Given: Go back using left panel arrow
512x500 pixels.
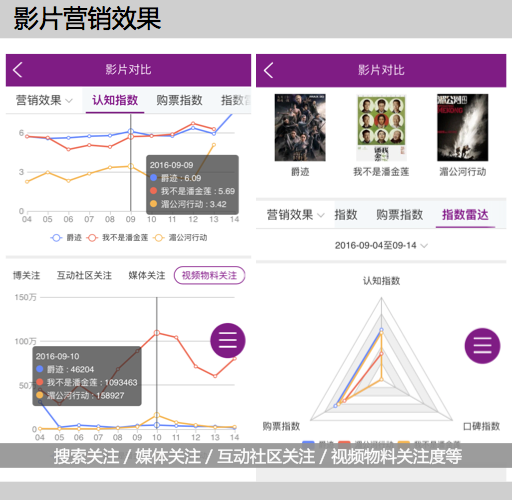Looking at the screenshot, I should [17, 70].
